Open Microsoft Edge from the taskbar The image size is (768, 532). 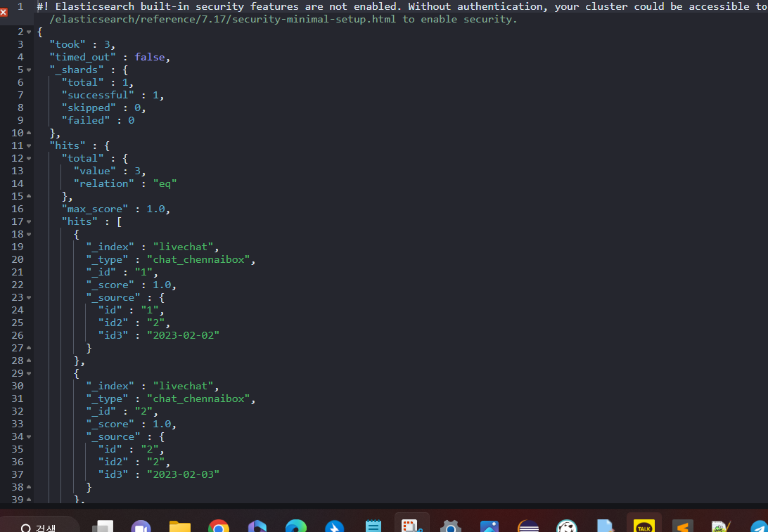(x=296, y=526)
